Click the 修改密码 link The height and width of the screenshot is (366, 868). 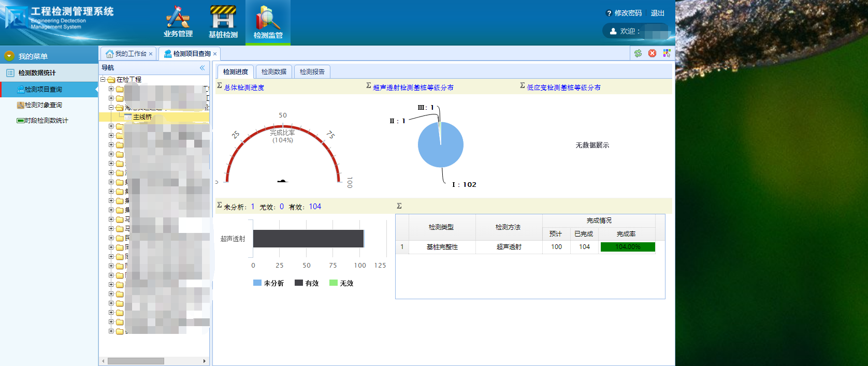tap(628, 13)
